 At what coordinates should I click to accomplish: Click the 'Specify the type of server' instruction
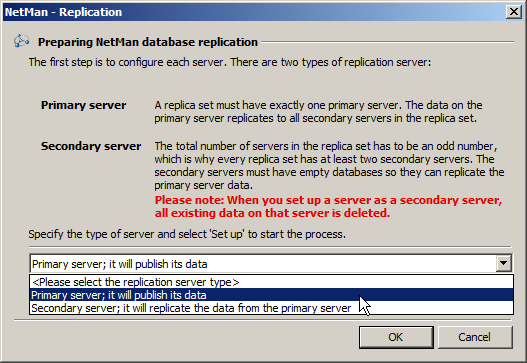pyautogui.click(x=187, y=234)
